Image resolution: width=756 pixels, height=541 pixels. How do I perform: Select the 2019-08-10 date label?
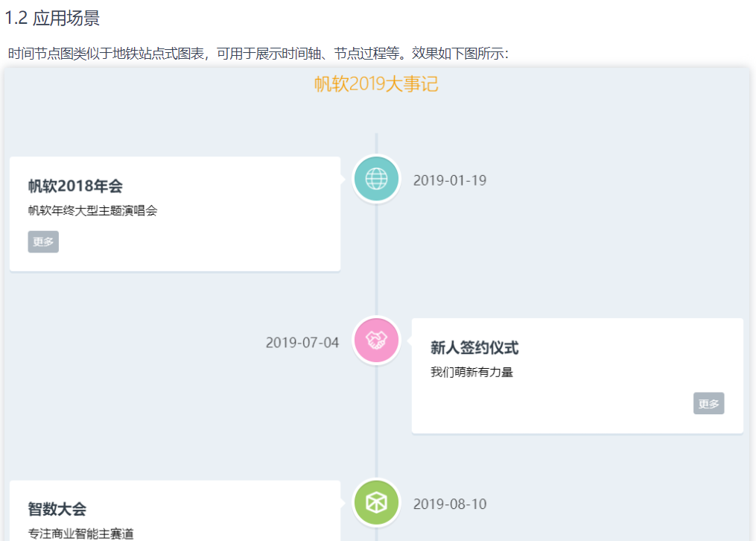[x=450, y=504]
